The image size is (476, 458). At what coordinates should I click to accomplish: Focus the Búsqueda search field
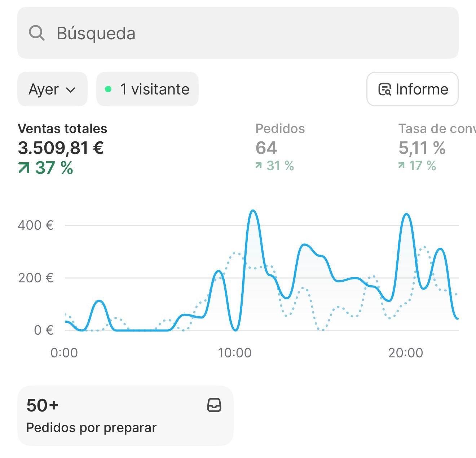[238, 33]
